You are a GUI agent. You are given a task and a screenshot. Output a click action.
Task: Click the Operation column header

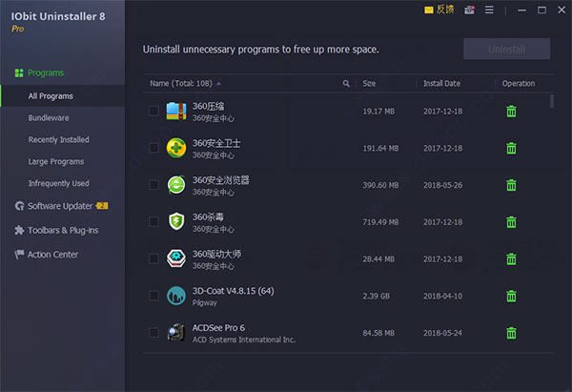pos(518,84)
